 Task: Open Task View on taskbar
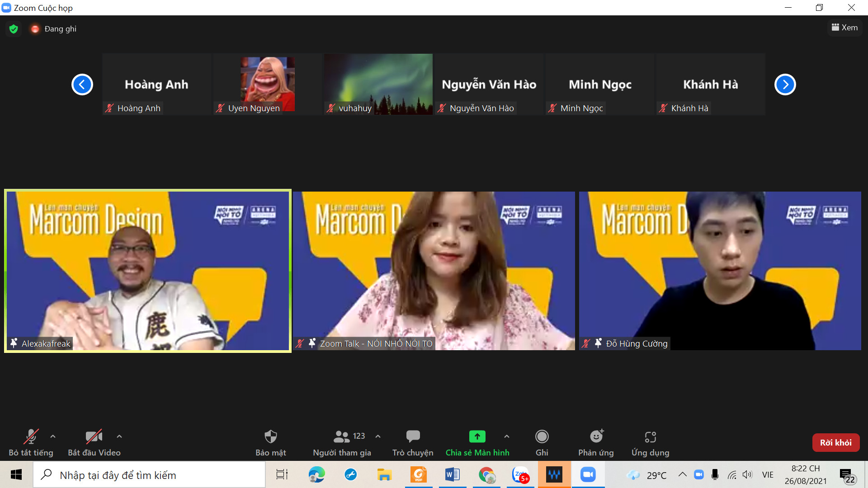282,475
